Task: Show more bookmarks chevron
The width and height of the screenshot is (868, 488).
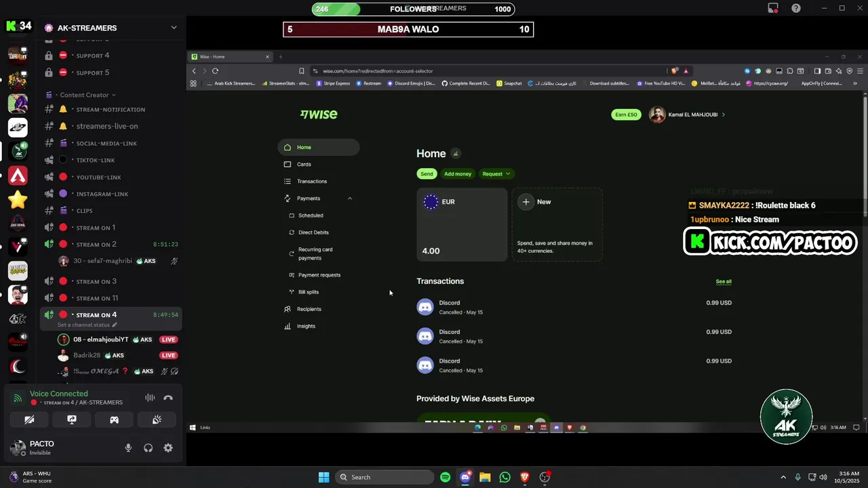Action: click(855, 83)
